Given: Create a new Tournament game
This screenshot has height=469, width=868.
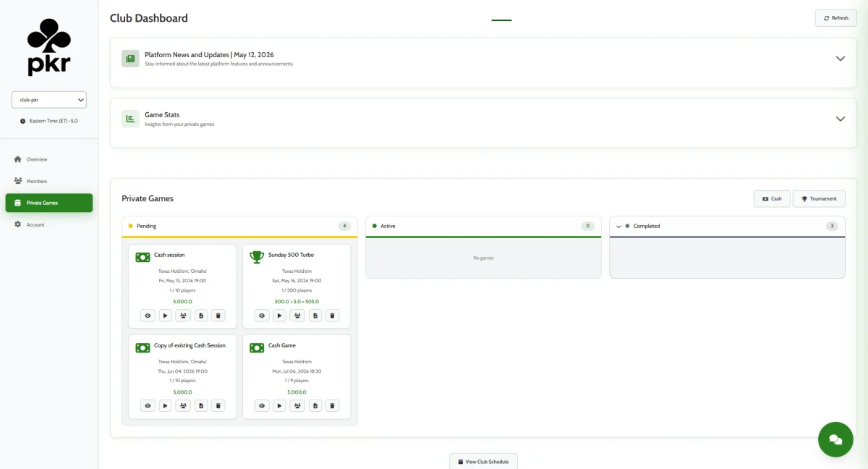Looking at the screenshot, I should (x=819, y=198).
